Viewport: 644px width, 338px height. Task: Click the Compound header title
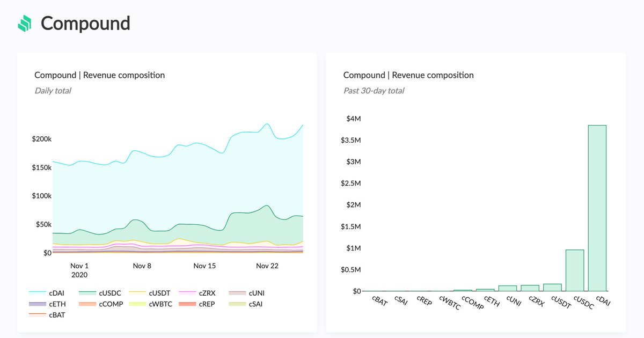pyautogui.click(x=85, y=24)
